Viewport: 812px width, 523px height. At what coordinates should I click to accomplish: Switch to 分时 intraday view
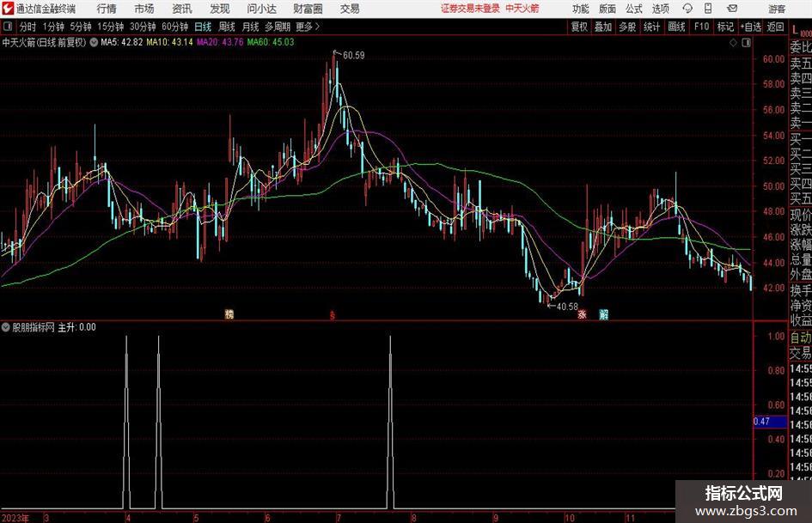coord(28,27)
